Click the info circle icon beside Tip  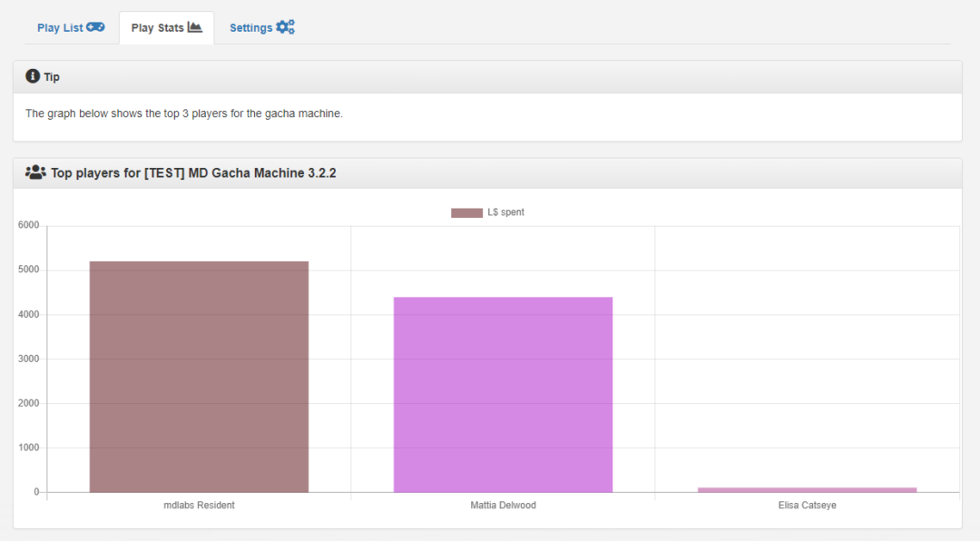33,76
